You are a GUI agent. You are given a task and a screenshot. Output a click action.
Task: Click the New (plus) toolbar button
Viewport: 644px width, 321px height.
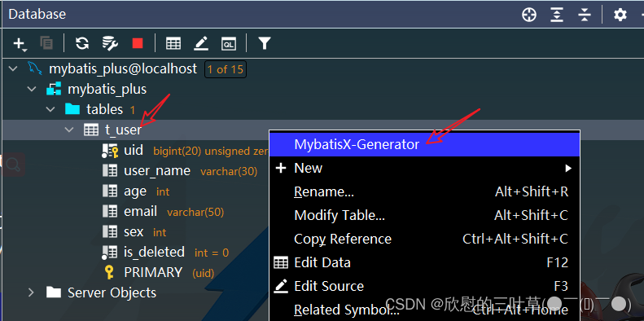click(x=20, y=43)
